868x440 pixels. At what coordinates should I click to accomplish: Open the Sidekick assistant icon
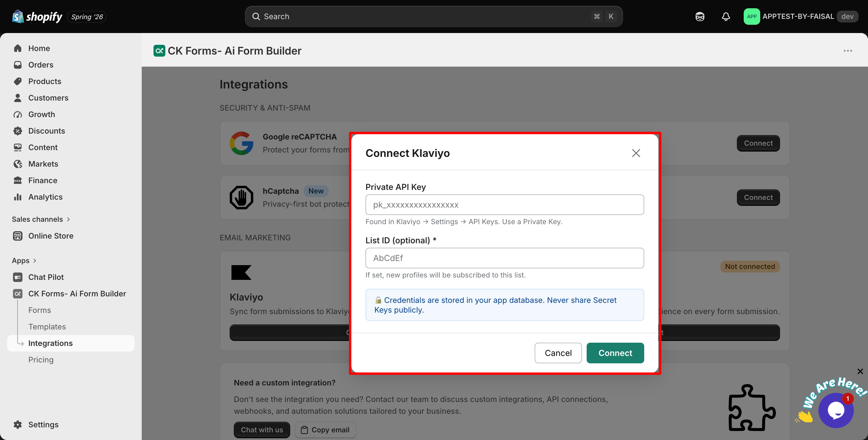pos(700,17)
